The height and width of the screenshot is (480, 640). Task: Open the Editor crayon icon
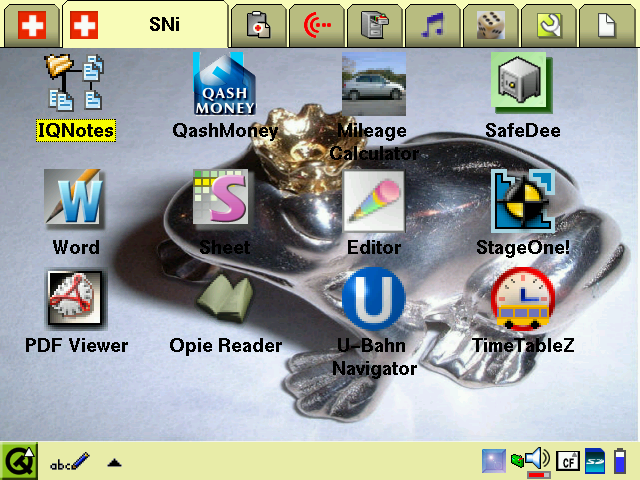click(373, 201)
